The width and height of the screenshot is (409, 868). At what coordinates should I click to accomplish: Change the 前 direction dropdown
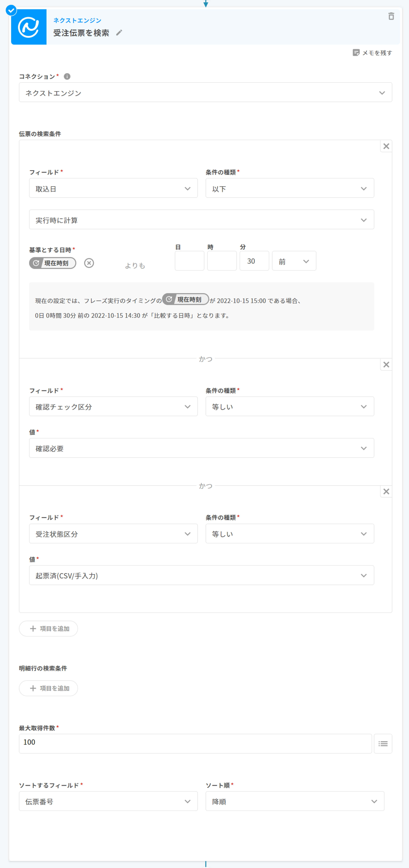point(294,261)
